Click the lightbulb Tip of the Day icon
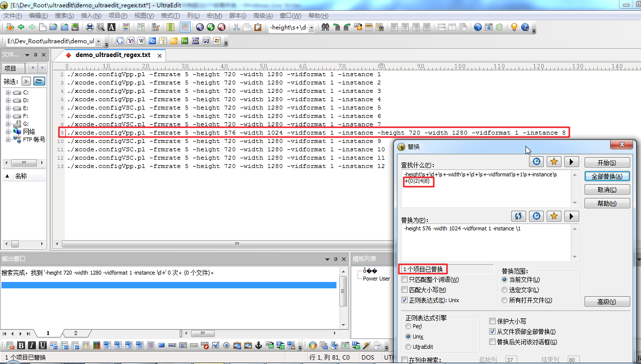The image size is (641, 364). tap(514, 27)
